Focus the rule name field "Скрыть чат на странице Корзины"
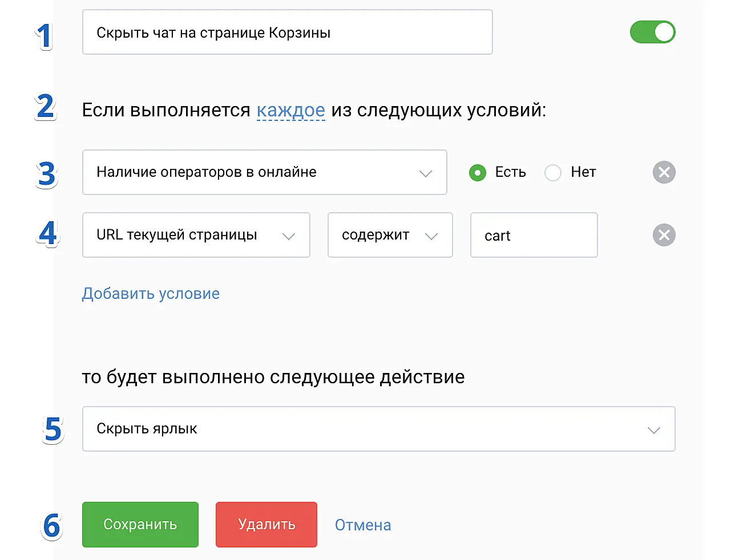Image resolution: width=751 pixels, height=560 pixels. (287, 33)
